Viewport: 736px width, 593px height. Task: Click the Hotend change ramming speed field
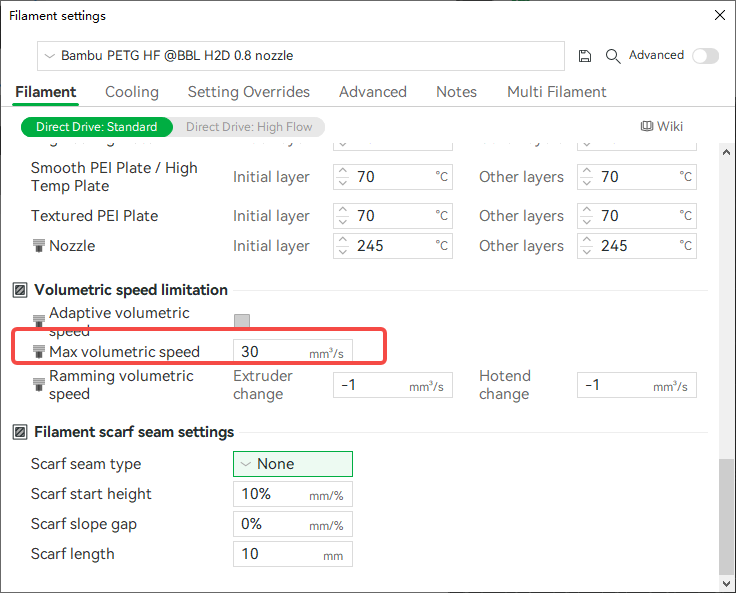click(637, 385)
